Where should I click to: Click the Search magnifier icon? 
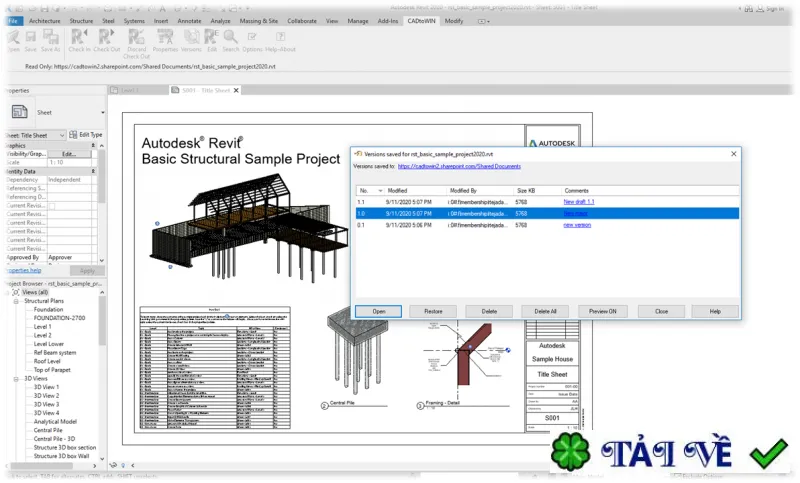pyautogui.click(x=231, y=41)
